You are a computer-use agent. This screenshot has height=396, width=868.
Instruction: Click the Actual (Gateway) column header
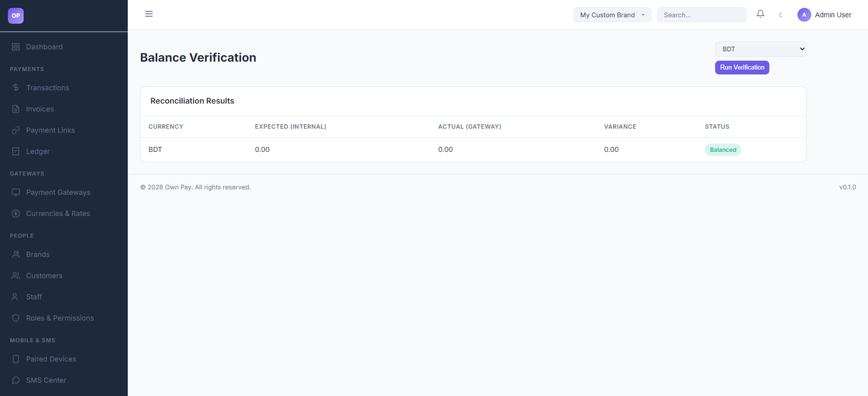click(470, 127)
